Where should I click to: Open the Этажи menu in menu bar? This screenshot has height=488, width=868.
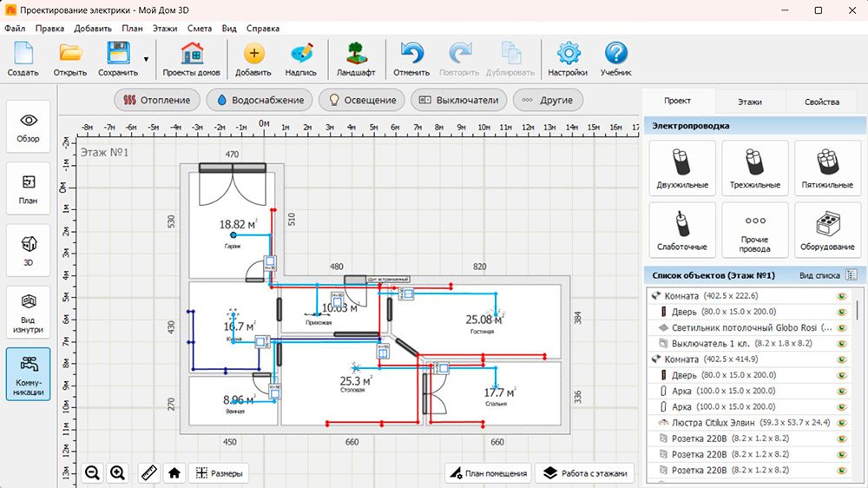(x=165, y=29)
